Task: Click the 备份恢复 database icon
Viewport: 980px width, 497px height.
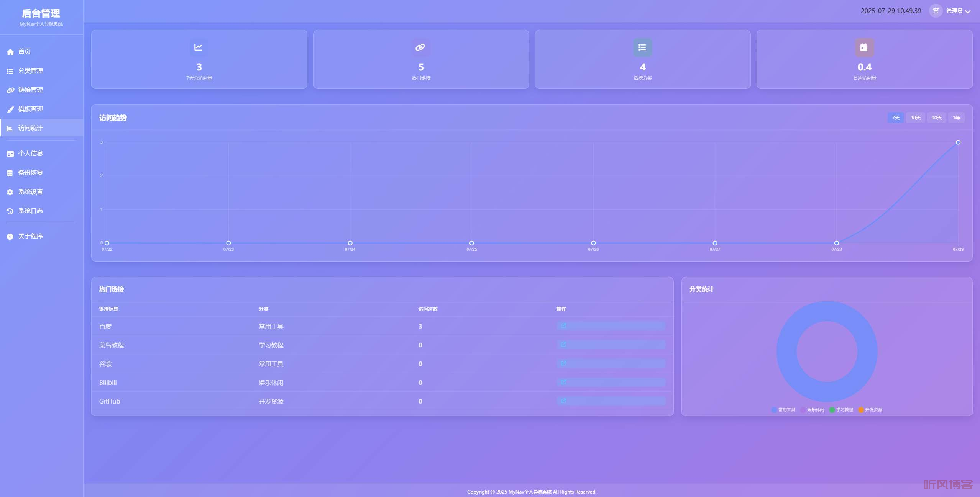Action: (10, 173)
